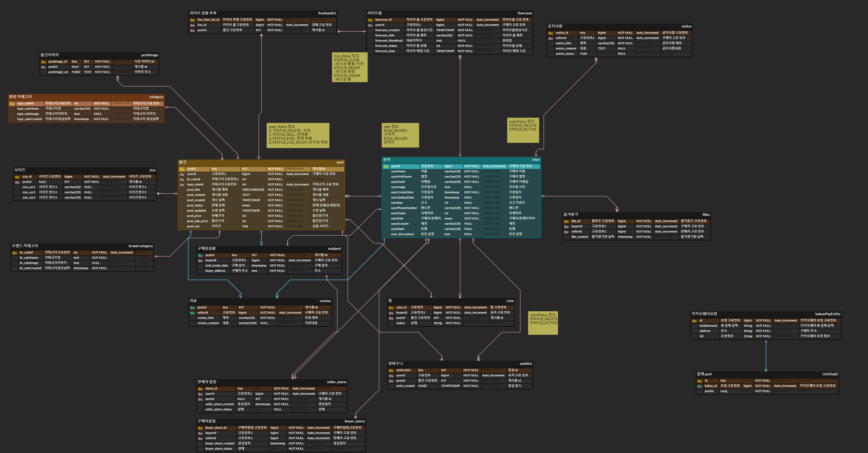This screenshot has height=453, width=868.
Task: Select the like_created column cell
Action: click(x=580, y=237)
